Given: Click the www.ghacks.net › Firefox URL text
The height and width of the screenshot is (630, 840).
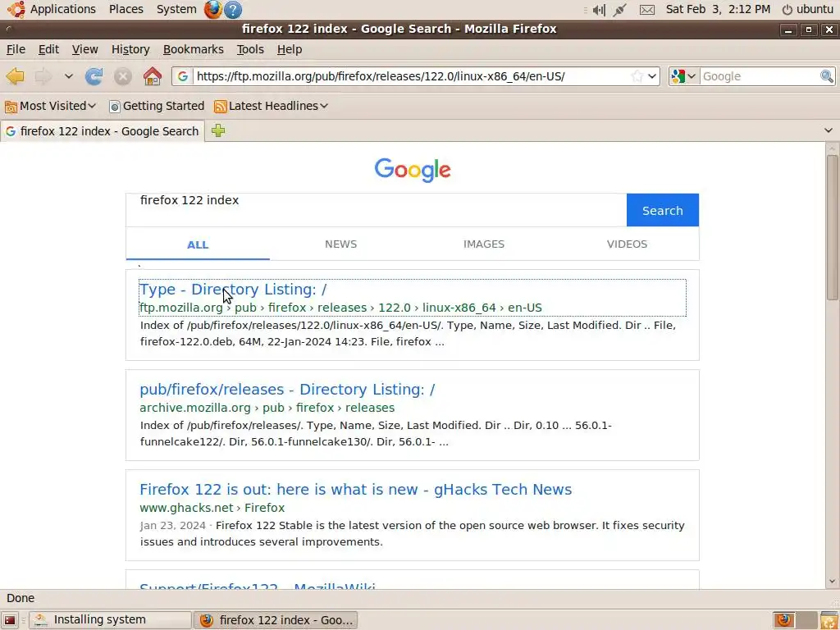Looking at the screenshot, I should tap(212, 508).
